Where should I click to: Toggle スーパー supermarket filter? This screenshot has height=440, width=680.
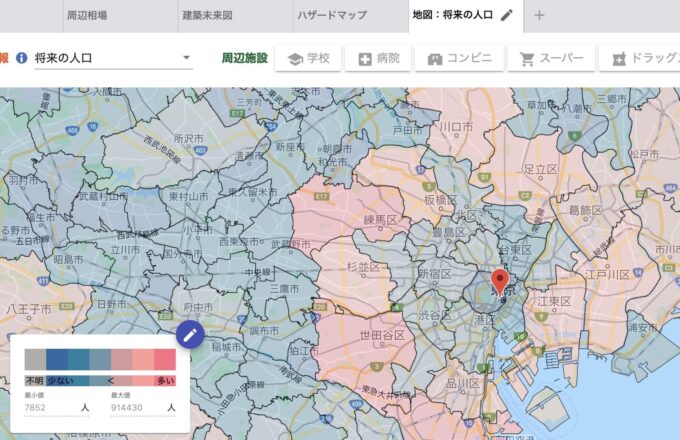[551, 59]
